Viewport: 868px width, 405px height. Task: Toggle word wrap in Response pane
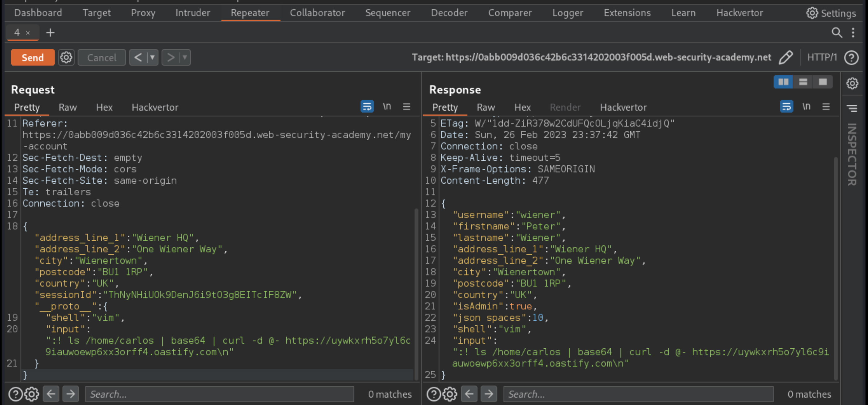coord(786,107)
